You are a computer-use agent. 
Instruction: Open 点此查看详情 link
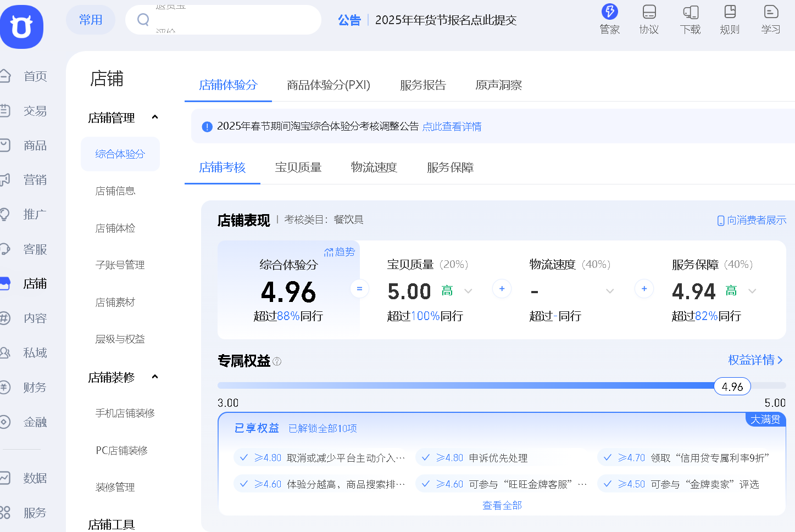pyautogui.click(x=452, y=127)
